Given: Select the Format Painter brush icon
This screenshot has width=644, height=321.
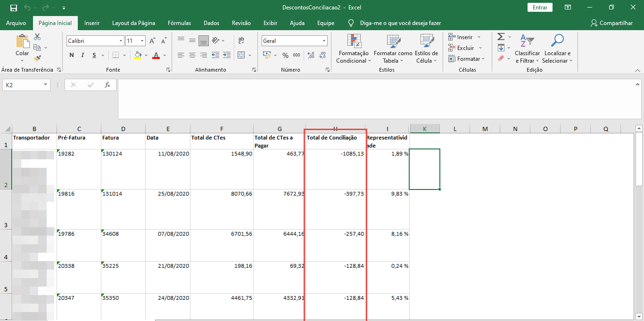Looking at the screenshot, I should pyautogui.click(x=37, y=58).
